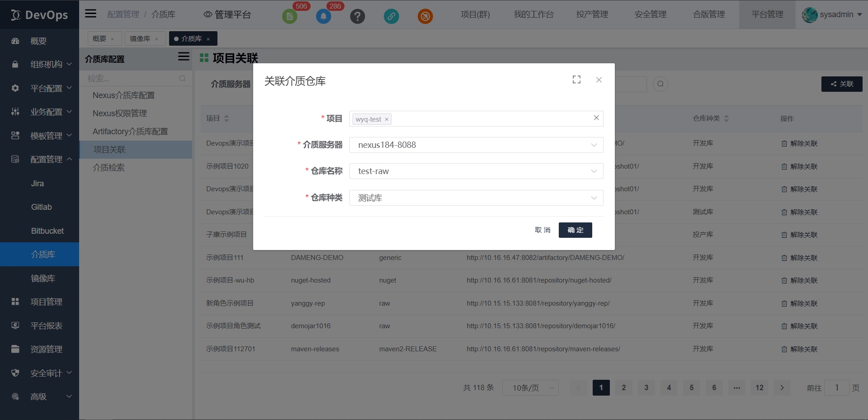Image resolution: width=868 pixels, height=420 pixels.
Task: Click the search magnifier button above table
Action: 660,84
